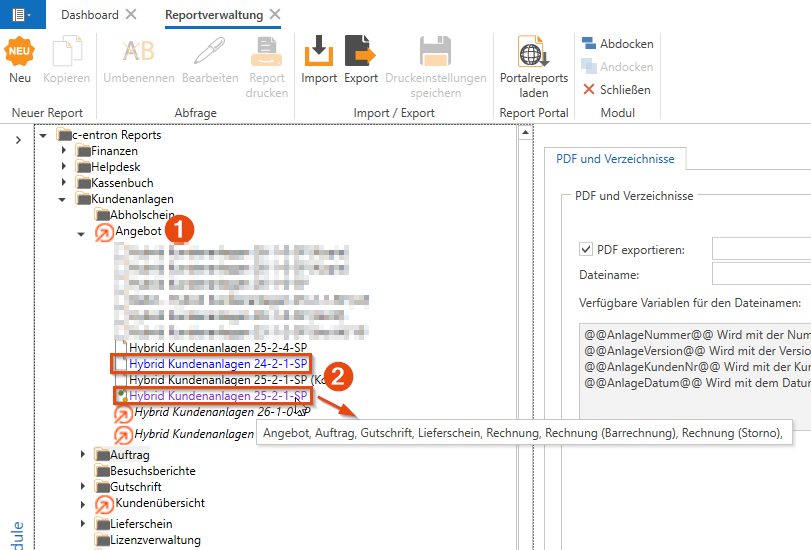The image size is (811, 550).
Task: Select italic report Hybrid Kundenanlagen 26-1-0-SP
Action: 222,412
